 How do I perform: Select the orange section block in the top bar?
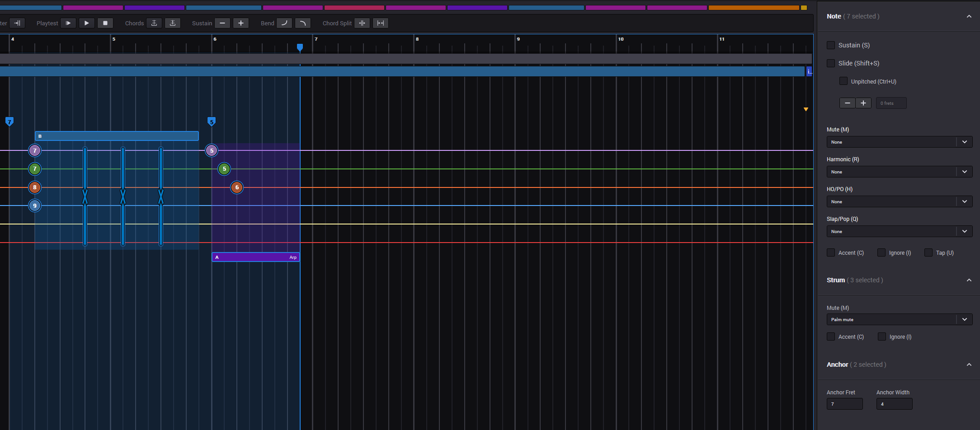(754, 8)
